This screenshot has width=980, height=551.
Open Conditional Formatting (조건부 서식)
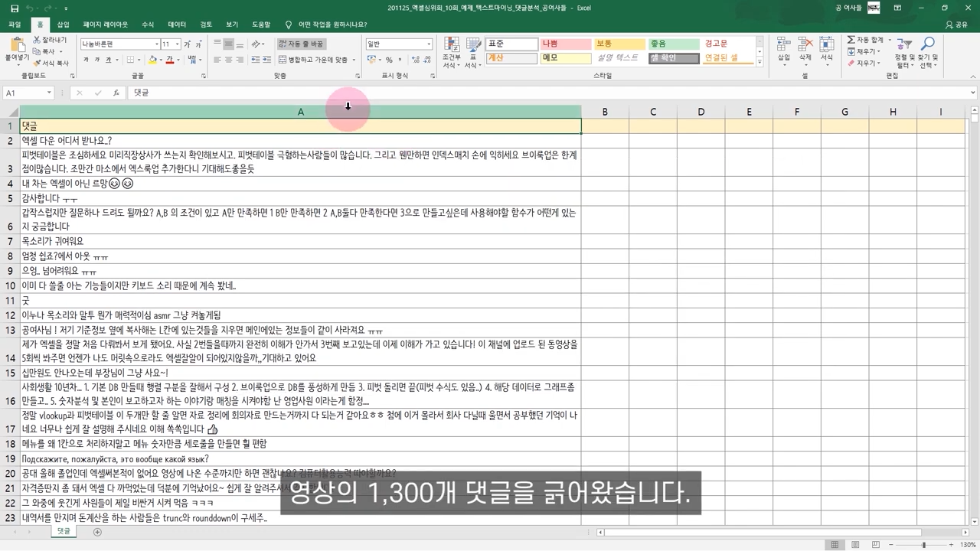click(x=452, y=53)
